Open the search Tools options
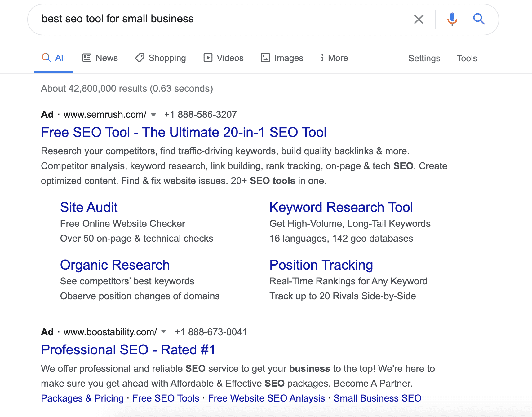The height and width of the screenshot is (417, 532). pos(467,58)
